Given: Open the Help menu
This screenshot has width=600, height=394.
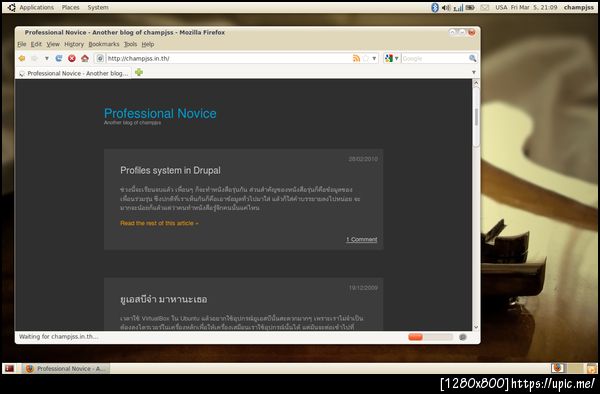Looking at the screenshot, I should coord(148,44).
